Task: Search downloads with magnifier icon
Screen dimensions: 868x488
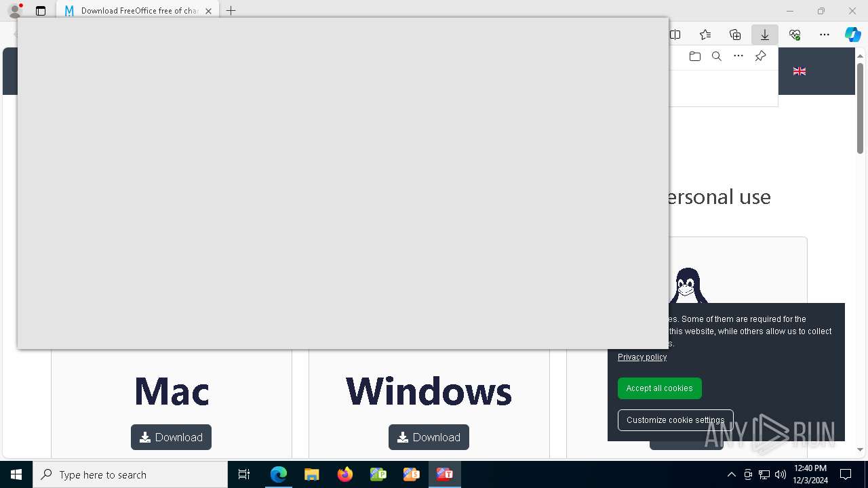Action: pyautogui.click(x=716, y=56)
